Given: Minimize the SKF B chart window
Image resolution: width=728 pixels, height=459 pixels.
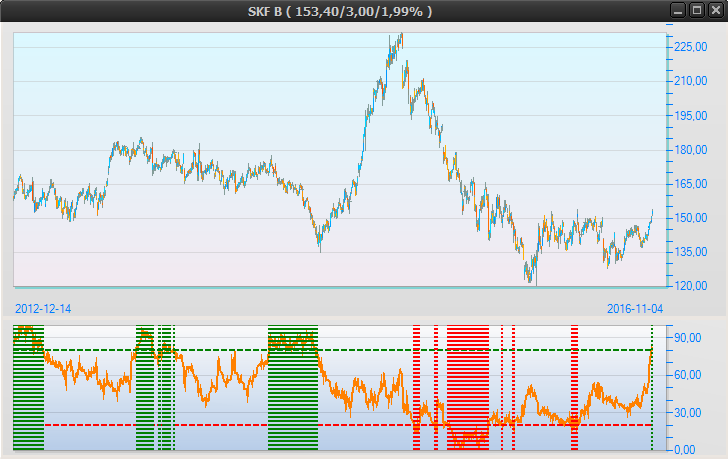Looking at the screenshot, I should (x=678, y=10).
